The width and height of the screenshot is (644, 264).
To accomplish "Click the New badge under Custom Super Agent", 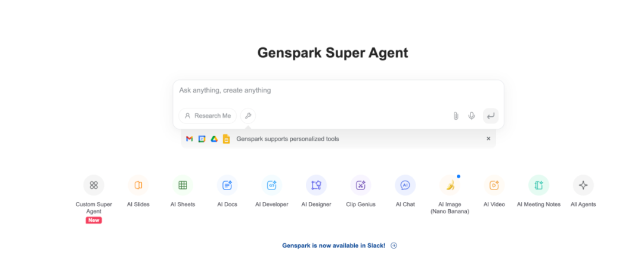I will click(94, 220).
